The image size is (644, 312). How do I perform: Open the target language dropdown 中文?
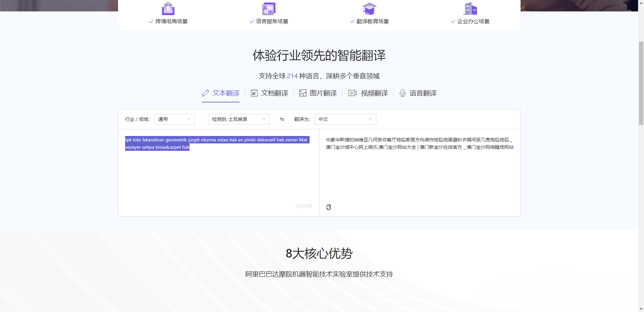[345, 119]
